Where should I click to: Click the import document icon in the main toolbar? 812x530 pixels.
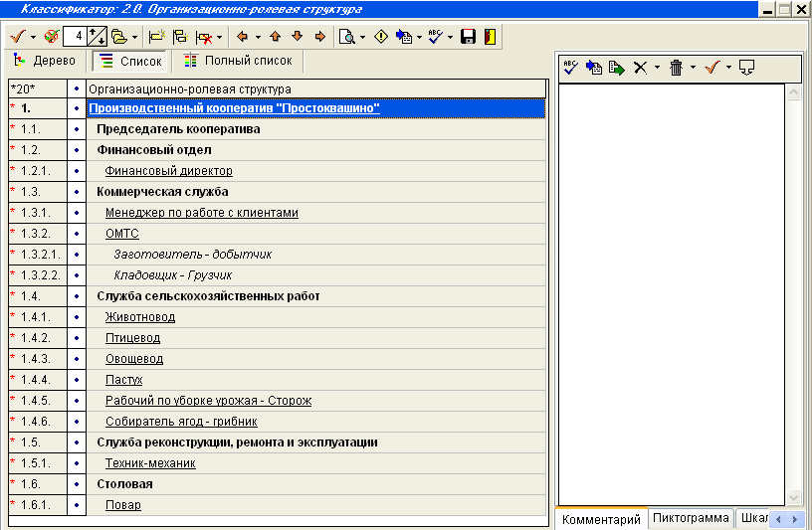[x=404, y=37]
